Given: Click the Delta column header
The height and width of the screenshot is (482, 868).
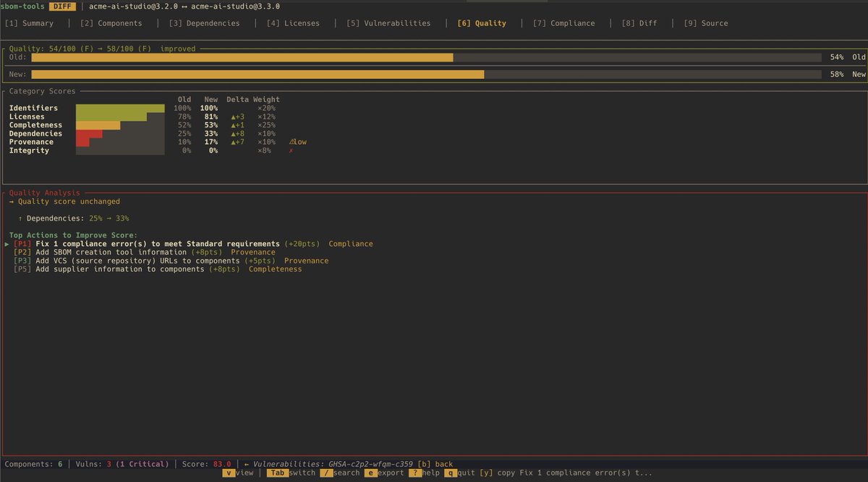Looking at the screenshot, I should coord(237,99).
